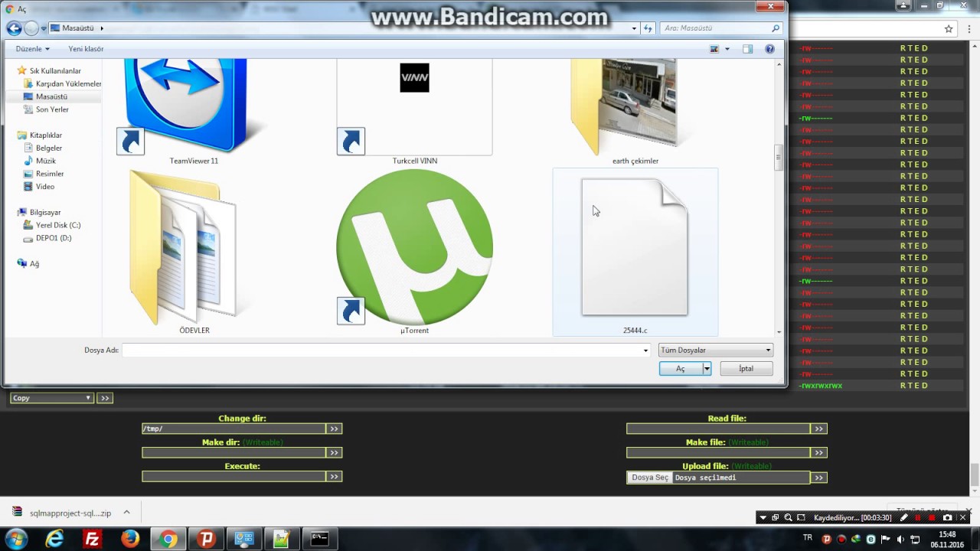Submit Upload file with its >> button
Screen dimensions: 980x551
[818, 478]
